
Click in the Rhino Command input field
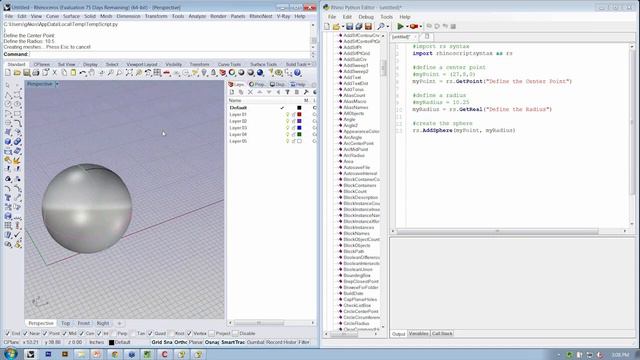169,54
